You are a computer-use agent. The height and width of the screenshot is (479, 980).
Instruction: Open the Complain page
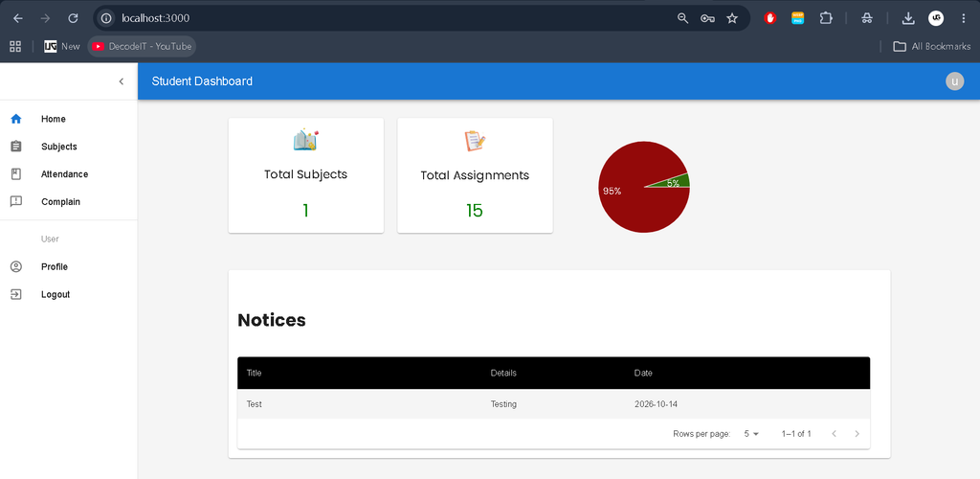[69, 201]
